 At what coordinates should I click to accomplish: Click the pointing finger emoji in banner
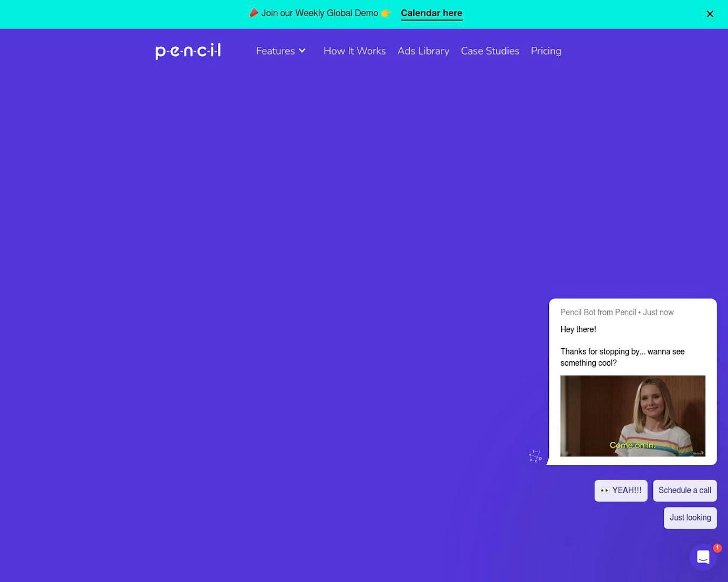pos(386,13)
